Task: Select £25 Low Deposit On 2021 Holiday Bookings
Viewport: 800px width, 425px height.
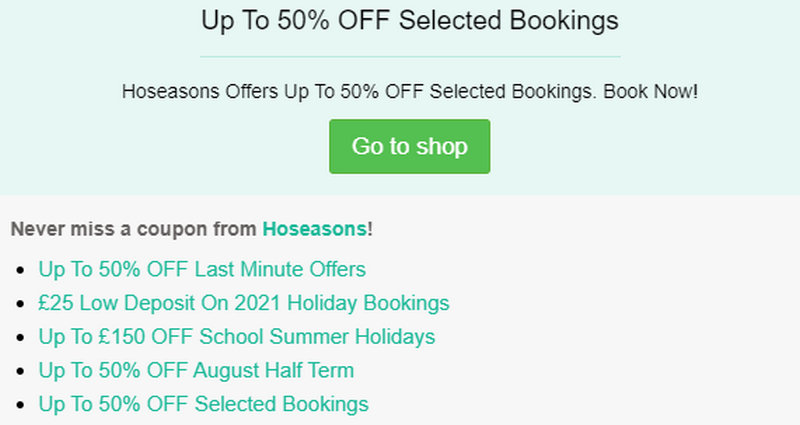Action: click(244, 303)
